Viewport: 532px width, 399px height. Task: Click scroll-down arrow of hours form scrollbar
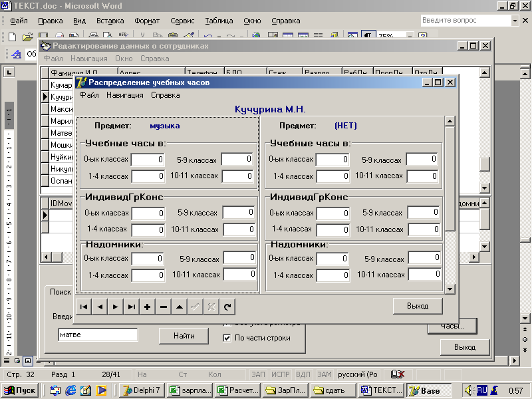pyautogui.click(x=450, y=289)
